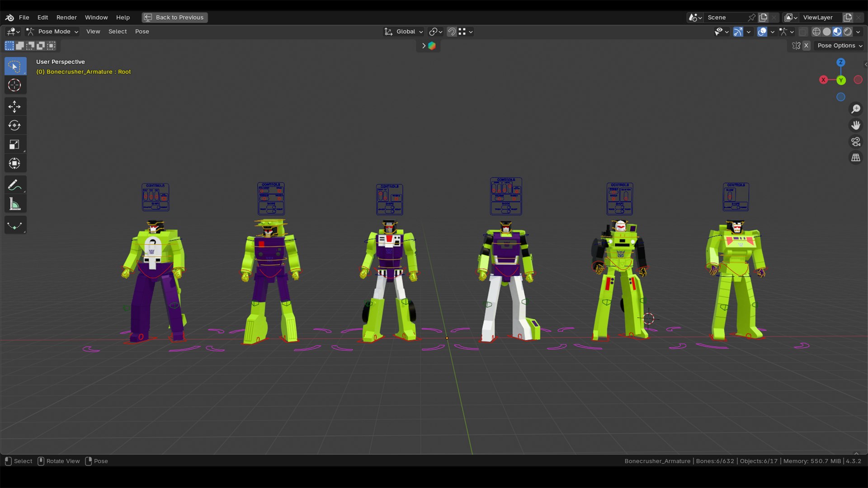Open the Render menu
Image resolution: width=868 pixels, height=488 pixels.
pyautogui.click(x=66, y=17)
